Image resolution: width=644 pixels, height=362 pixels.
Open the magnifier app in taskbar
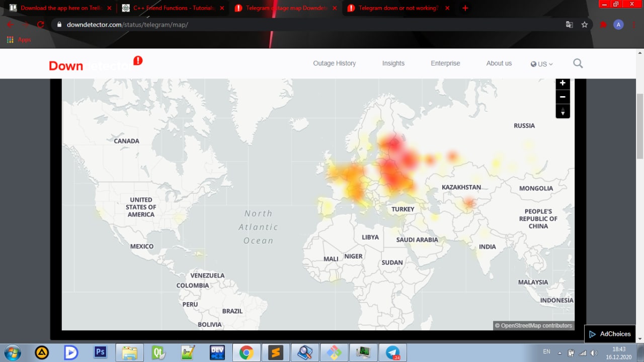[305, 352]
